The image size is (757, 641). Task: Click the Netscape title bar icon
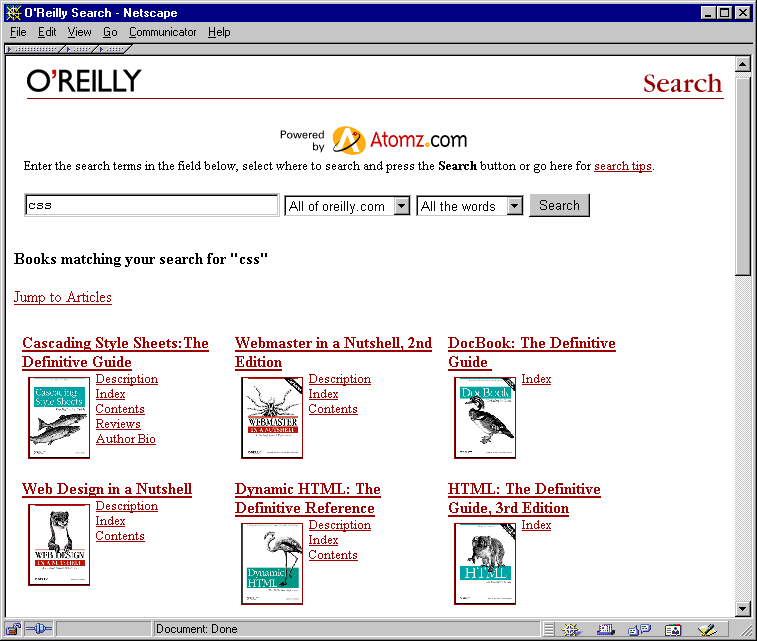click(x=13, y=13)
